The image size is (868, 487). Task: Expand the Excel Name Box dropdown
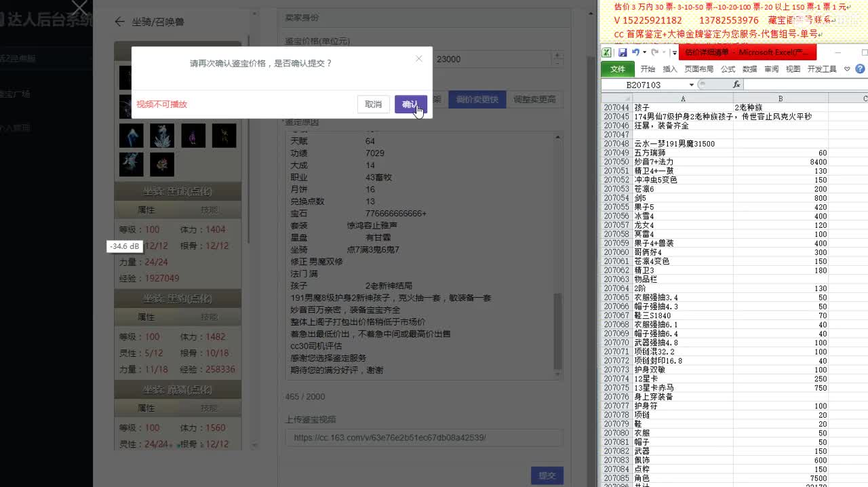click(x=692, y=85)
